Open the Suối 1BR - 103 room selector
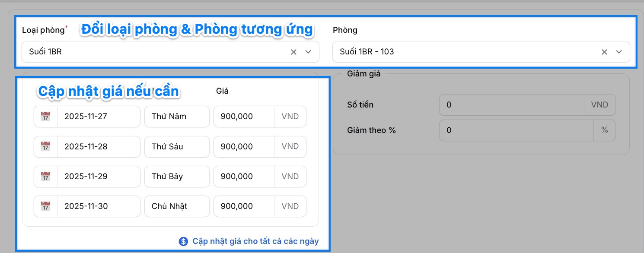Image resolution: width=644 pixels, height=253 pixels. pos(462,52)
